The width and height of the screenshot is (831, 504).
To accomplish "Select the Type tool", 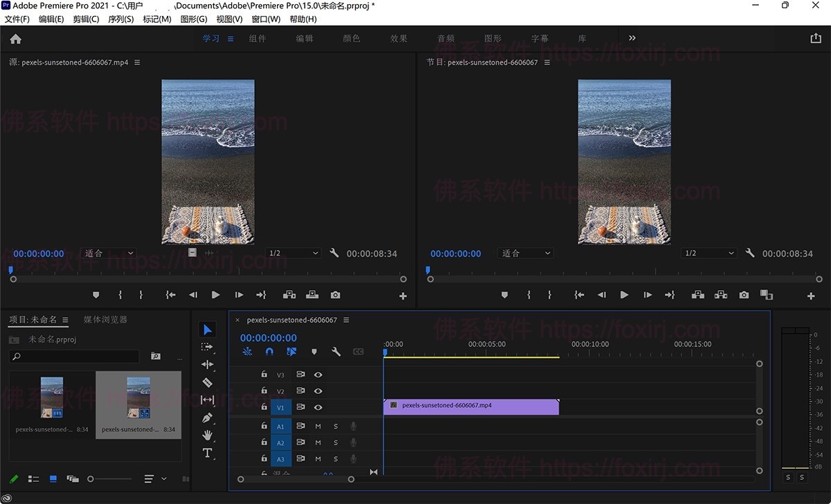I will tap(207, 453).
